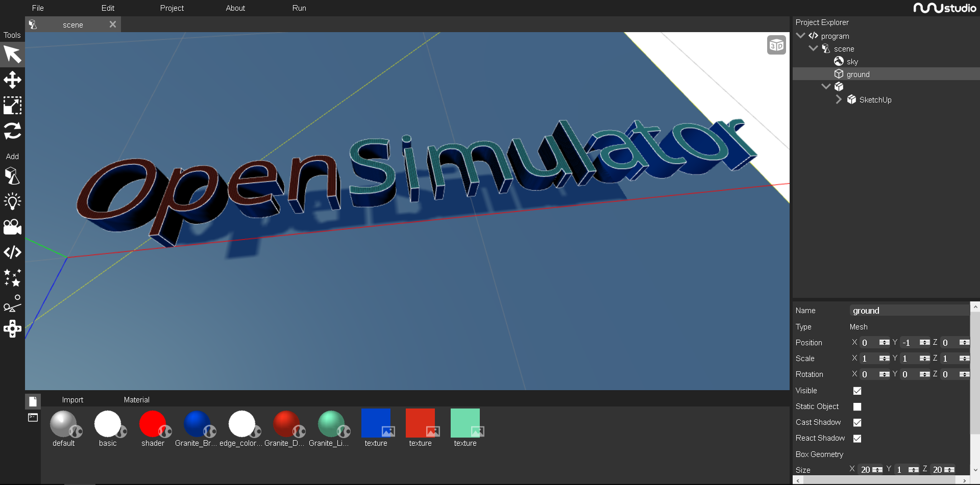
Task: Collapse the scene tree node
Action: click(813, 48)
